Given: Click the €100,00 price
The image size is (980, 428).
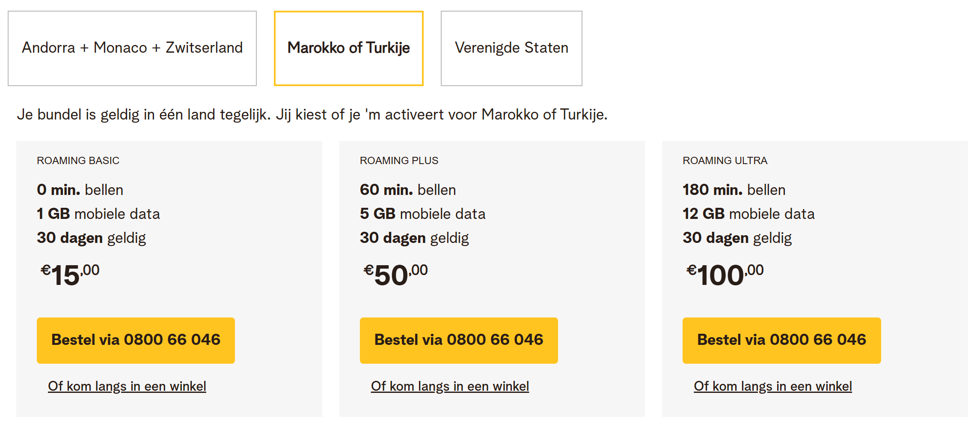Looking at the screenshot, I should coord(725,275).
